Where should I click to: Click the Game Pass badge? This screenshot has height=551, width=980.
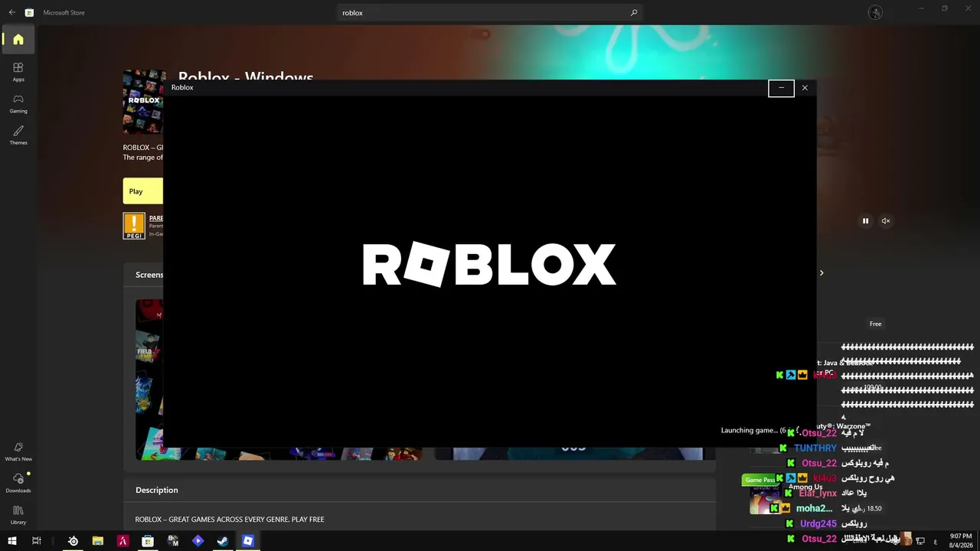759,480
